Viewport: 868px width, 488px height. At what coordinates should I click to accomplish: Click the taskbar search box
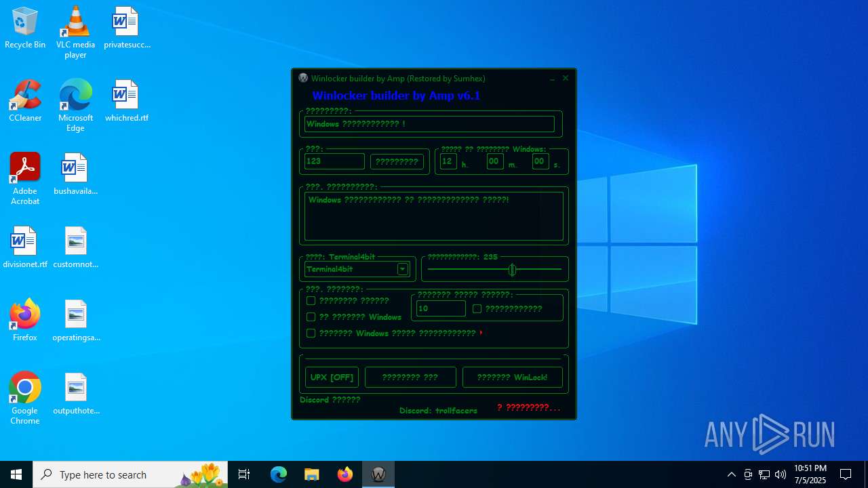[130, 474]
